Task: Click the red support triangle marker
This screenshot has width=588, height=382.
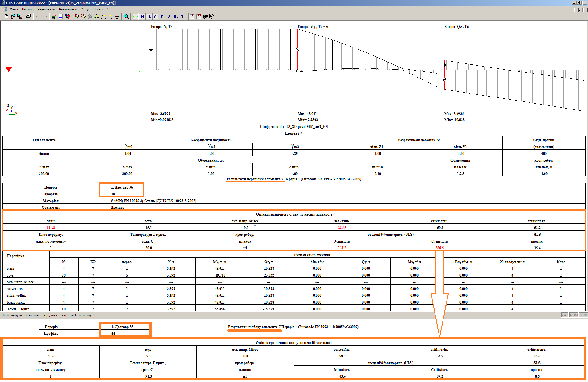Action: pyautogui.click(x=9, y=70)
